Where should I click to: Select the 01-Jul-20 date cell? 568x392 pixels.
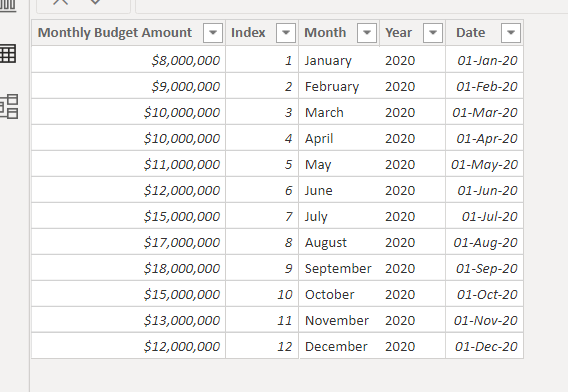(x=484, y=216)
